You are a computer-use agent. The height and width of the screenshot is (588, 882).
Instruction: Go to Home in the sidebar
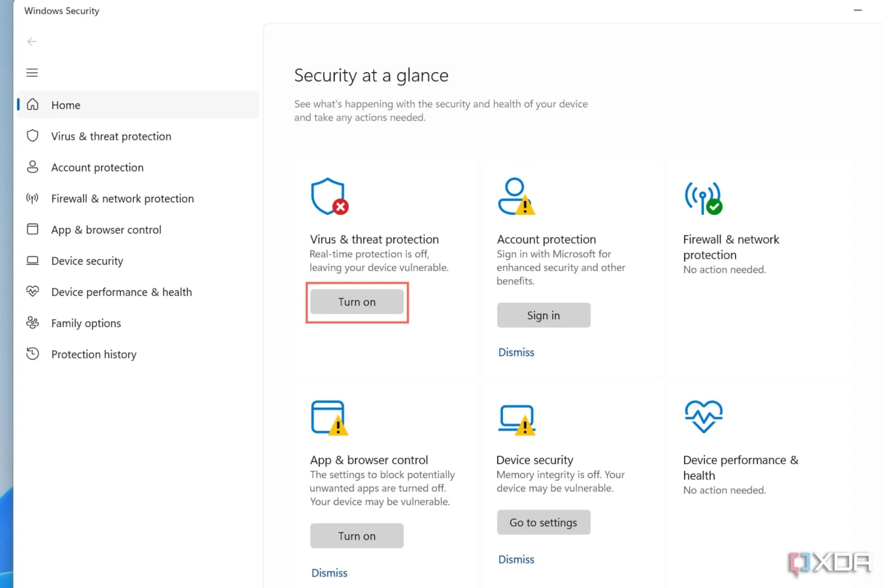click(x=66, y=105)
